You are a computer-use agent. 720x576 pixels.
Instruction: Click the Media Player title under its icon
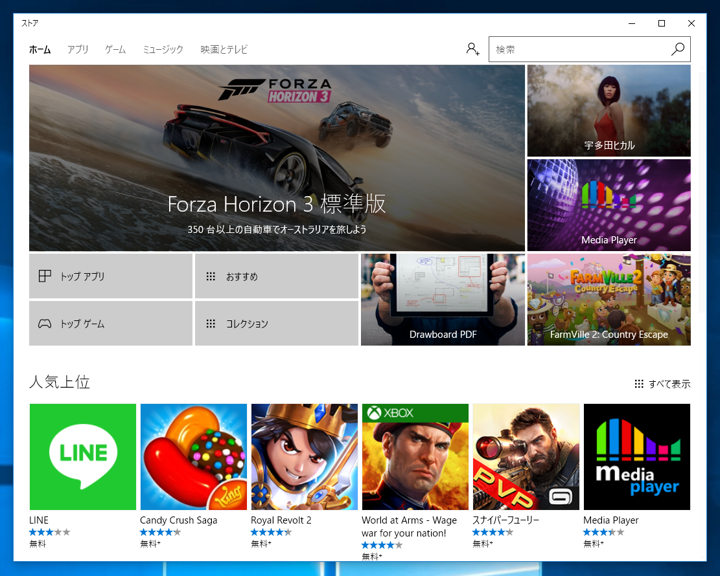tap(611, 520)
